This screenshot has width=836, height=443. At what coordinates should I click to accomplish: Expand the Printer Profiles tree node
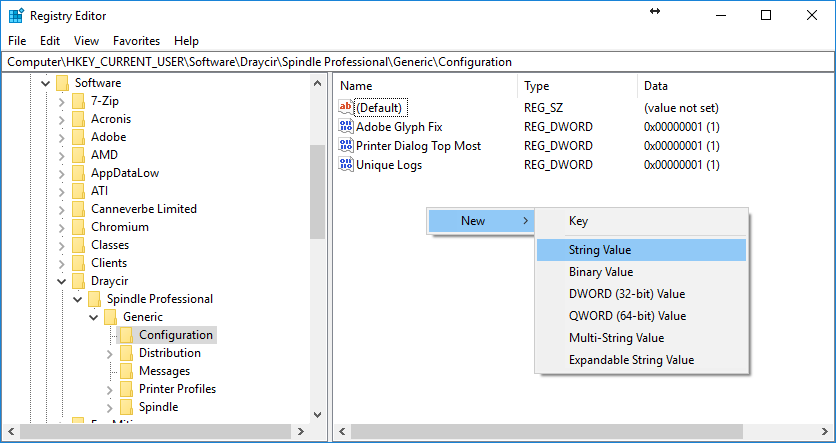point(110,390)
